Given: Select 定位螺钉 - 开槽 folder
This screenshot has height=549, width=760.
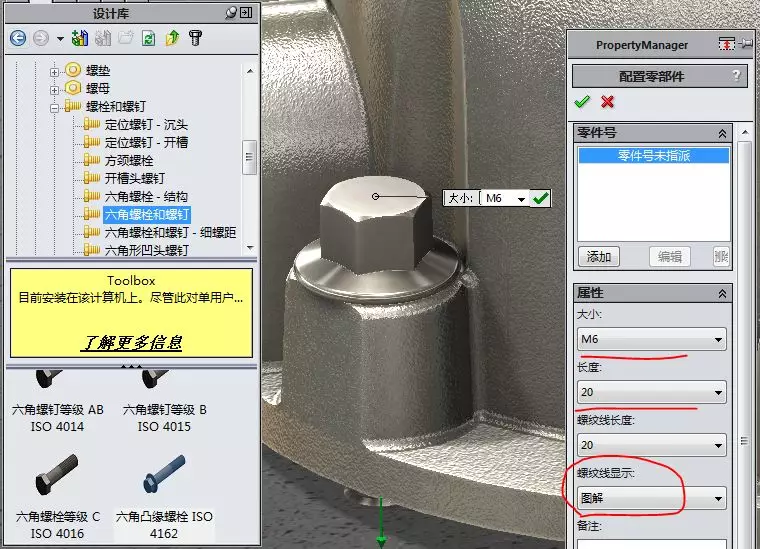Looking at the screenshot, I should coord(146,142).
